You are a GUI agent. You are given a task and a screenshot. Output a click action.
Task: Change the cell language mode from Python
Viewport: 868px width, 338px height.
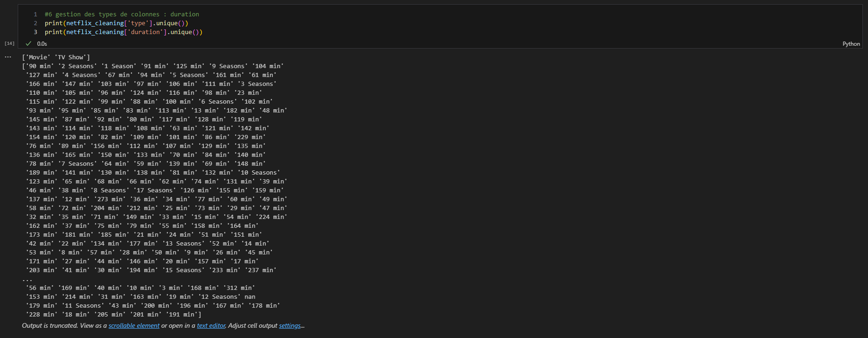(x=851, y=44)
